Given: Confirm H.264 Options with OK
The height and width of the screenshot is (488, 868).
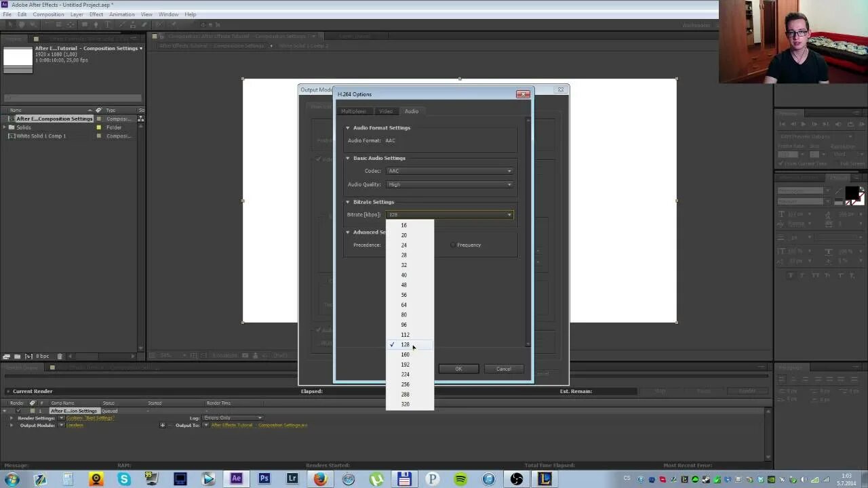Looking at the screenshot, I should (x=458, y=369).
